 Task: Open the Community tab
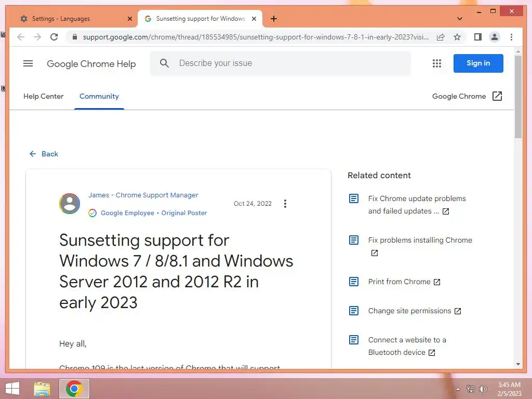pos(99,96)
